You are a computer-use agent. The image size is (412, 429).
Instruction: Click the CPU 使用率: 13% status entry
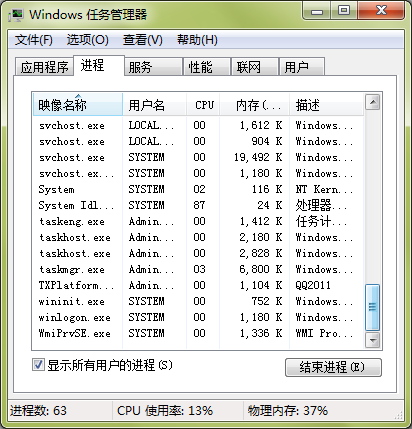pyautogui.click(x=165, y=411)
